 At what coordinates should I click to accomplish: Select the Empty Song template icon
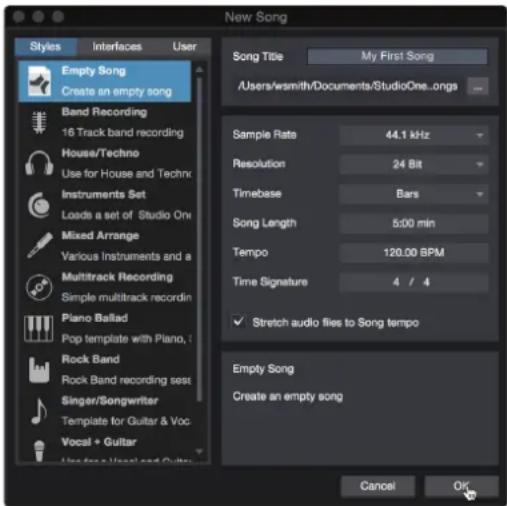[x=39, y=81]
